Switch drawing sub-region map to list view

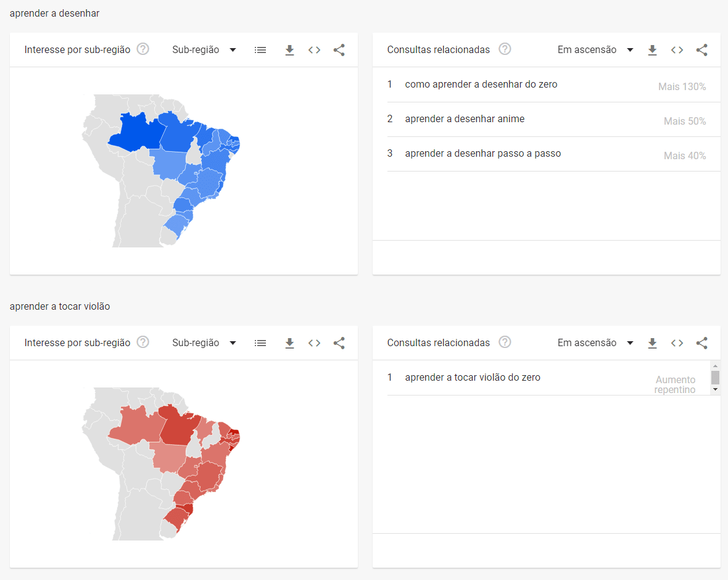coord(260,50)
